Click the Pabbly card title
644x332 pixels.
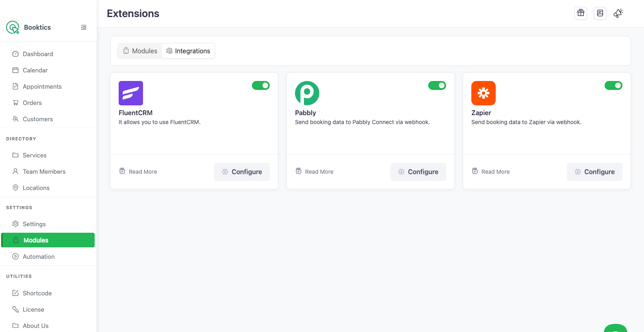click(x=306, y=113)
